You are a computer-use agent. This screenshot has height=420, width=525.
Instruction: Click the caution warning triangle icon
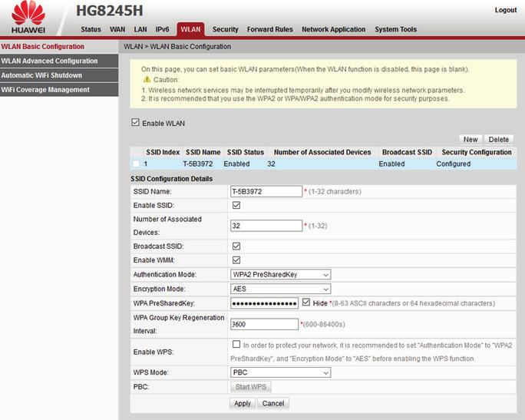(x=147, y=79)
